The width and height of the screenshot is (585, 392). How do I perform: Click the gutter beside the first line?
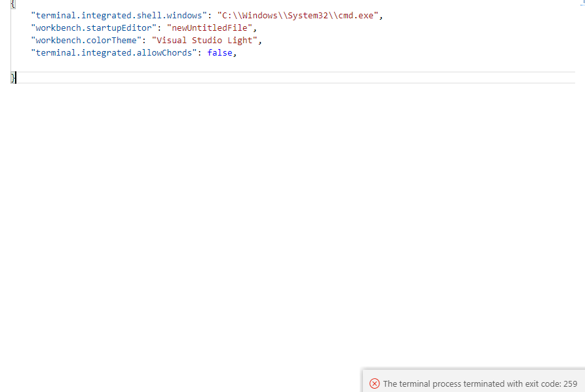pos(5,3)
